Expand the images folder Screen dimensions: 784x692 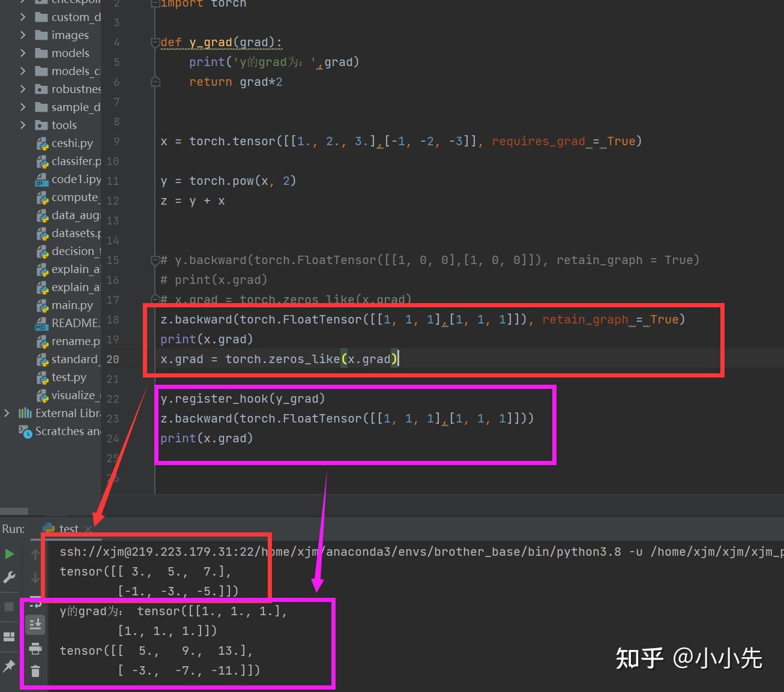pyautogui.click(x=23, y=34)
